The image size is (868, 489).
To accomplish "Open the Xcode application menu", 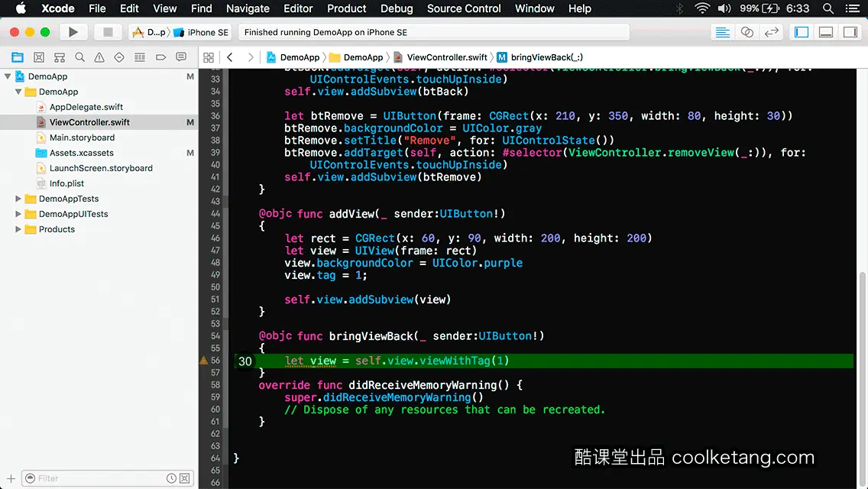I will [x=57, y=8].
